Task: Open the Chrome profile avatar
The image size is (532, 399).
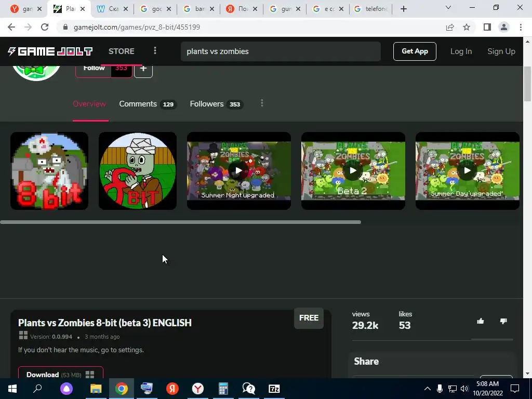Action: pos(504,27)
